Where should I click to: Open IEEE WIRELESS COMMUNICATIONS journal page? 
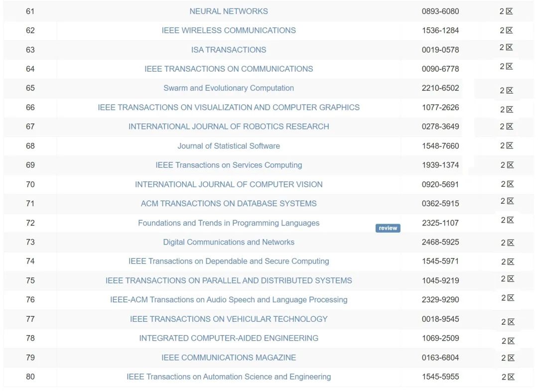pyautogui.click(x=229, y=30)
